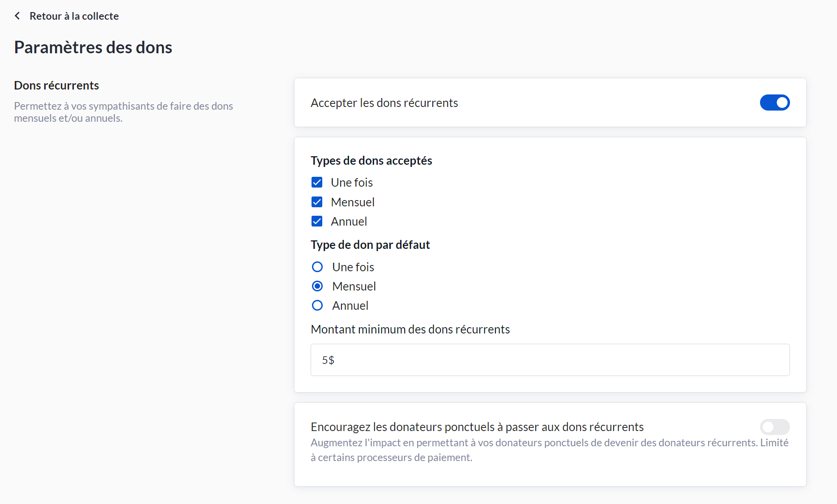Uncheck the 'Une fois' accepted type checkbox
Viewport: 837px width, 504px height.
click(x=317, y=183)
